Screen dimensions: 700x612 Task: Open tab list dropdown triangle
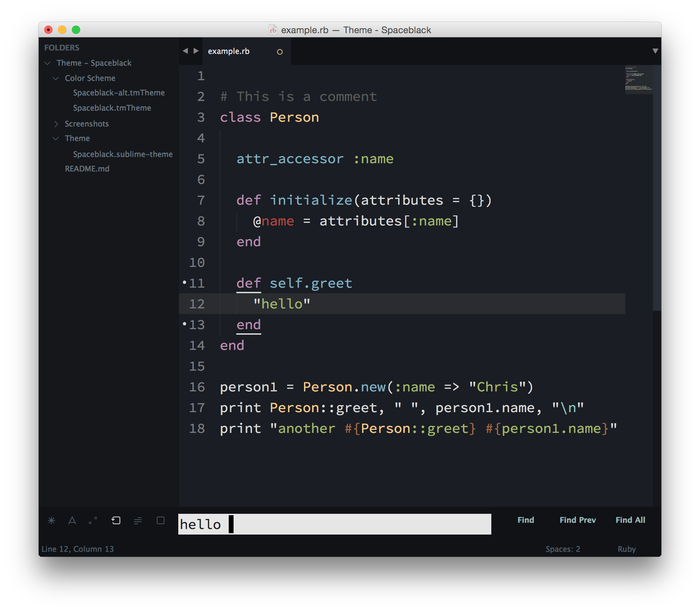[655, 51]
